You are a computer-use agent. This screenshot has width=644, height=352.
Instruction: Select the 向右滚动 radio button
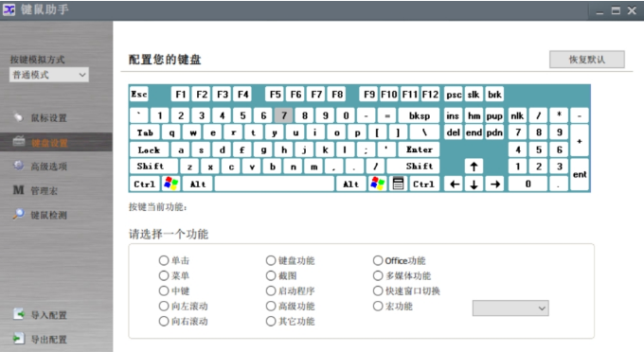pyautogui.click(x=164, y=321)
